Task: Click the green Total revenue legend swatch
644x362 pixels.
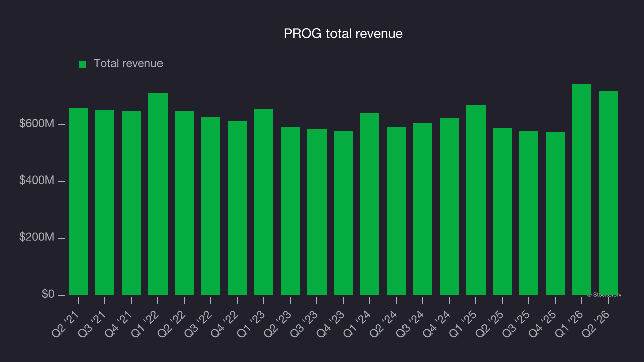Action: 83,64
